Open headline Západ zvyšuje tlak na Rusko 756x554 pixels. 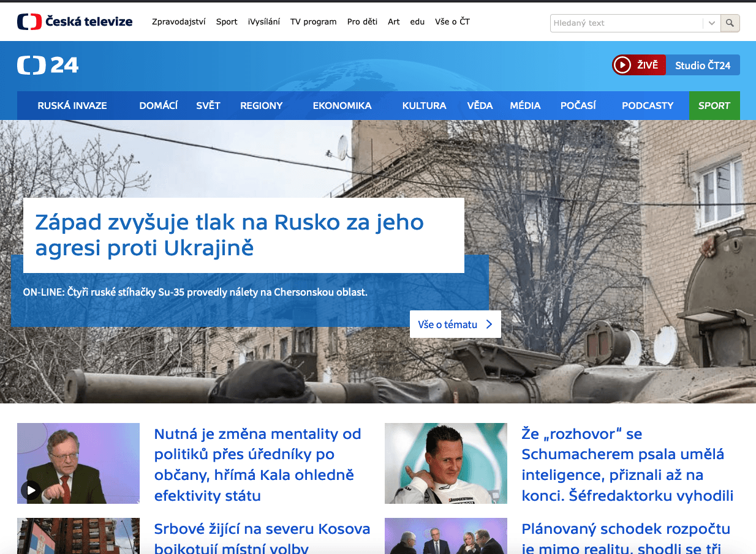[230, 235]
